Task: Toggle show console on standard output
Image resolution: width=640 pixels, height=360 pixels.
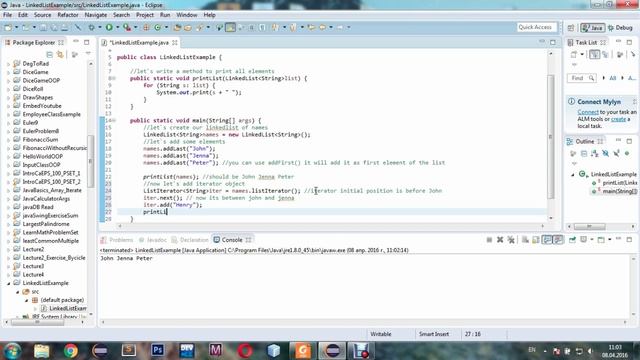Action: 547,240
